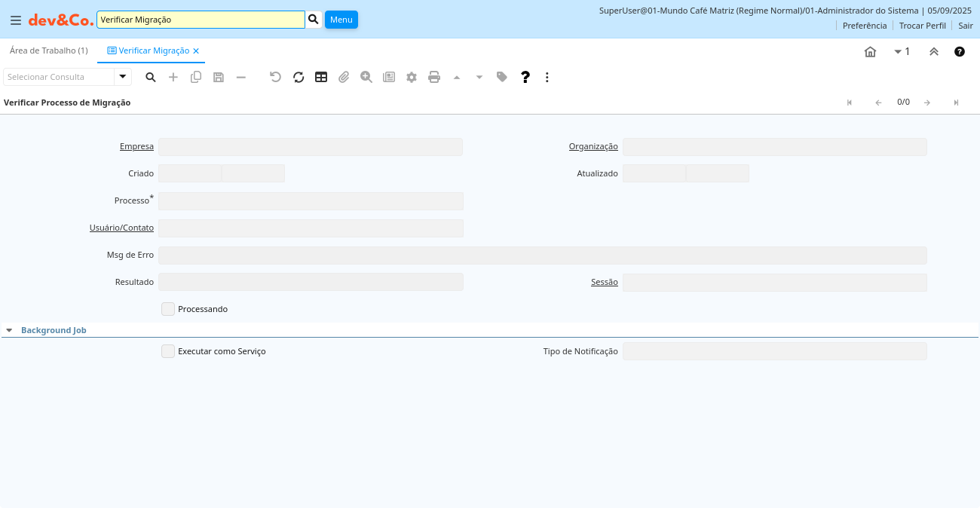980x508 pixels.
Task: Click the Sair logout link
Action: [x=966, y=26]
